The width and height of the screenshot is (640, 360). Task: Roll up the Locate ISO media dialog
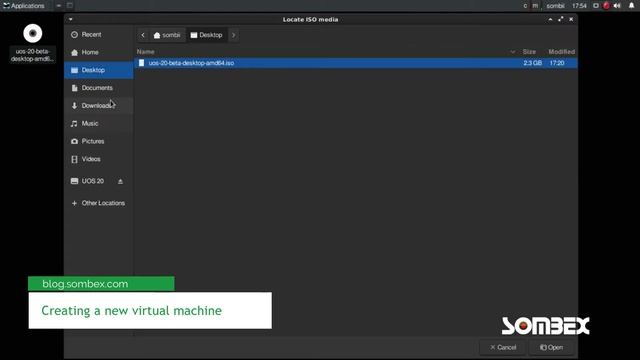point(550,19)
